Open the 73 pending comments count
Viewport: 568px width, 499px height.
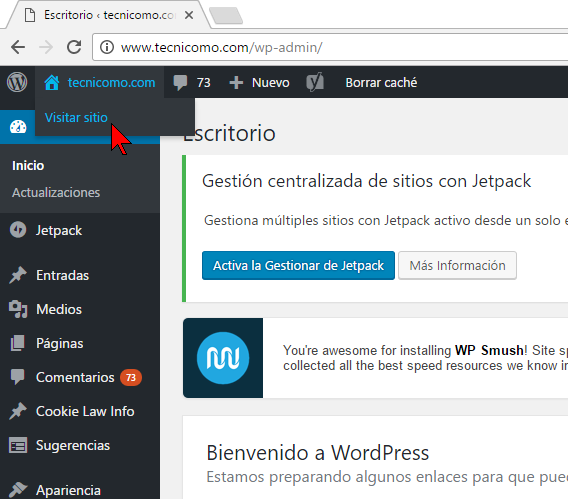pos(204,83)
